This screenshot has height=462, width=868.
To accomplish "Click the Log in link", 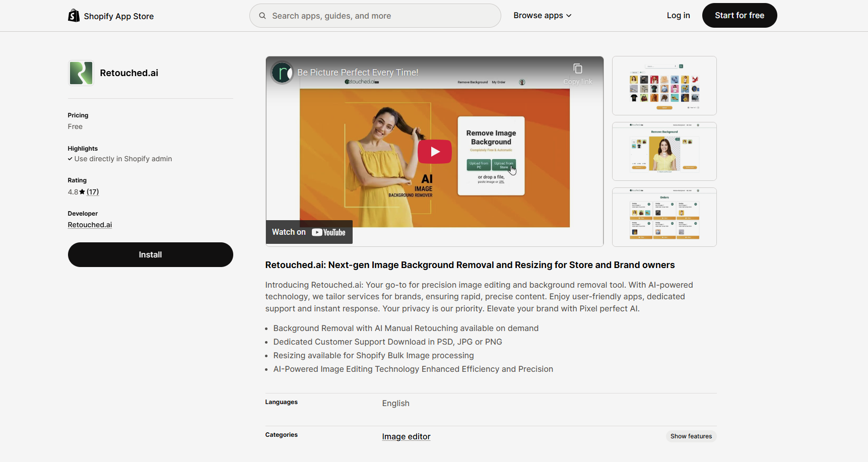I will [x=678, y=16].
